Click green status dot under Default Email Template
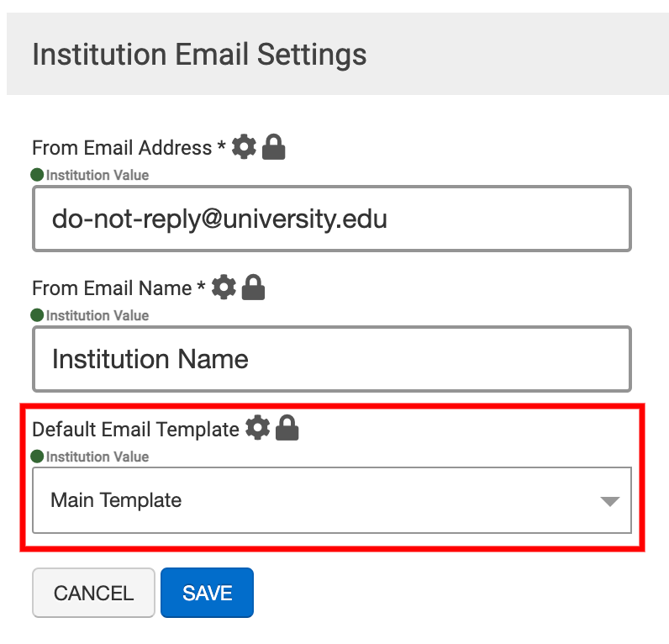Image resolution: width=669 pixels, height=644 pixels. pyautogui.click(x=37, y=457)
